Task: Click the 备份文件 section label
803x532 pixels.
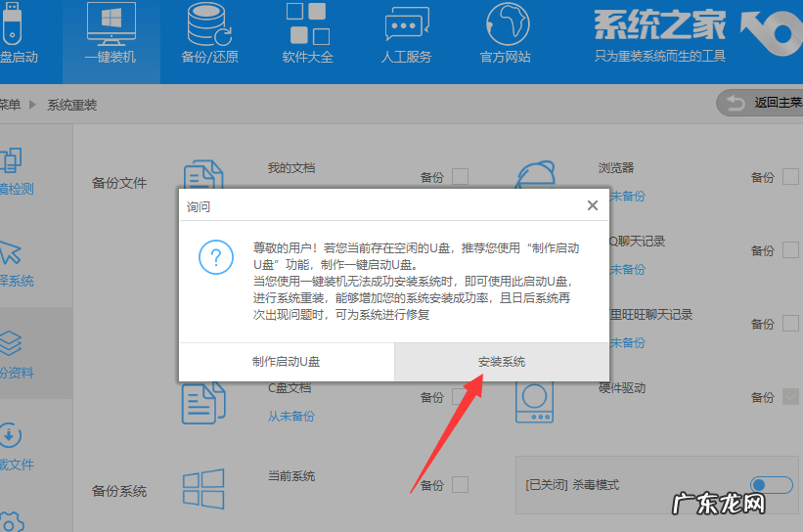Action: coord(119,183)
